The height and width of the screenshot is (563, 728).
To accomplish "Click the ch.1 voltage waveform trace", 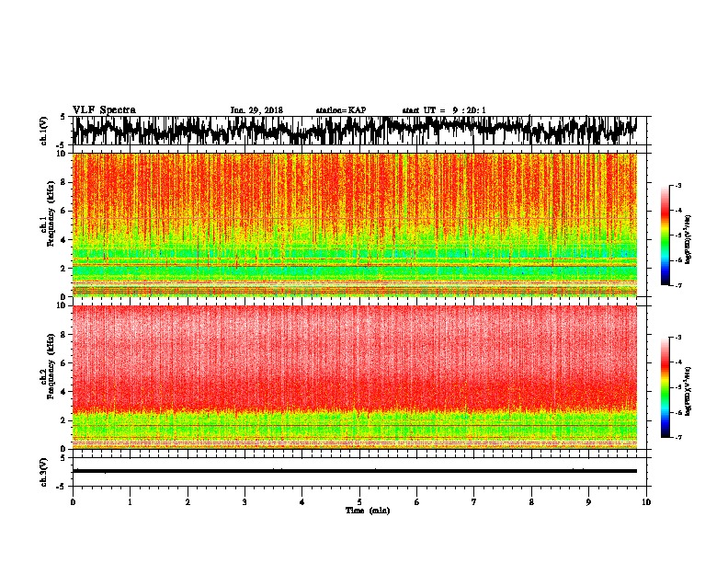I will [354, 130].
